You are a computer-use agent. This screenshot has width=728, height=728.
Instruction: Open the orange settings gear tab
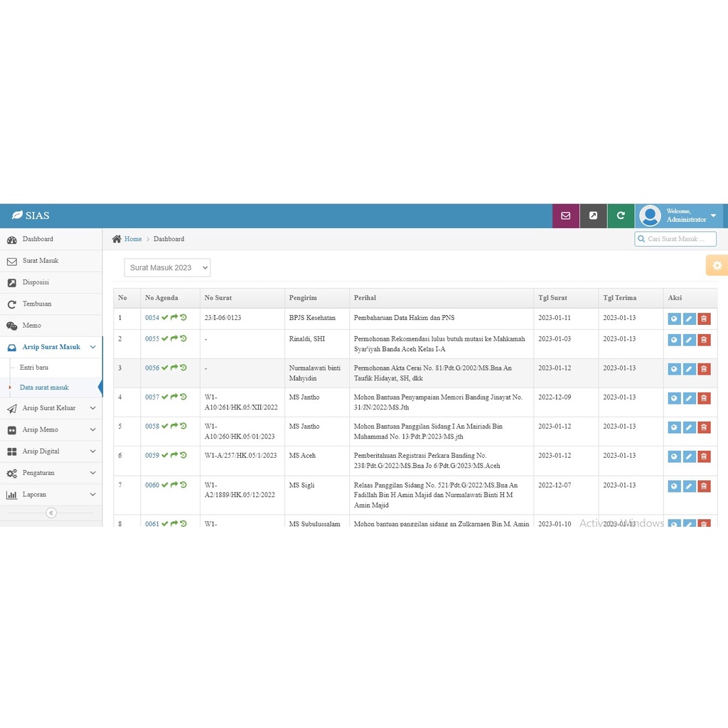(717, 265)
